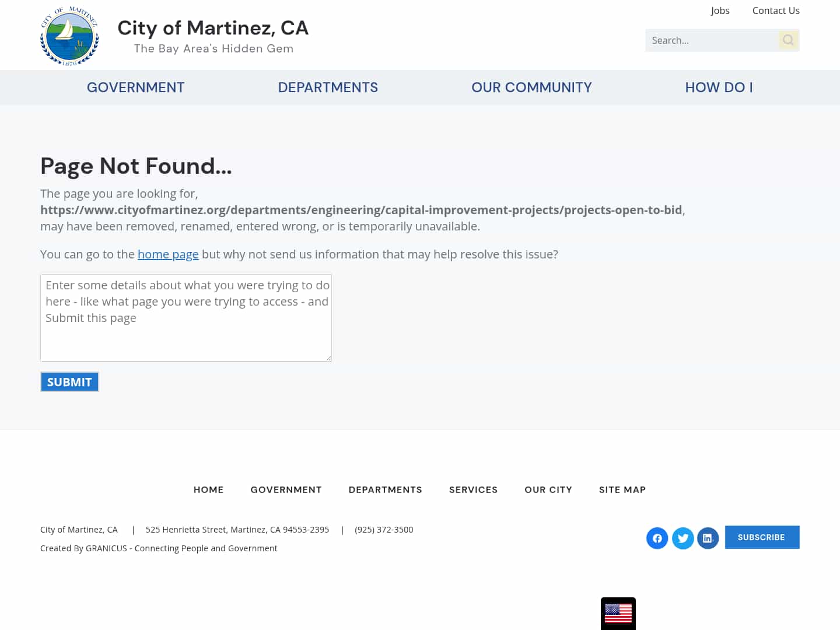The height and width of the screenshot is (630, 840).
Task: Open the GOVERNMENT navigation menu
Action: coord(135,87)
